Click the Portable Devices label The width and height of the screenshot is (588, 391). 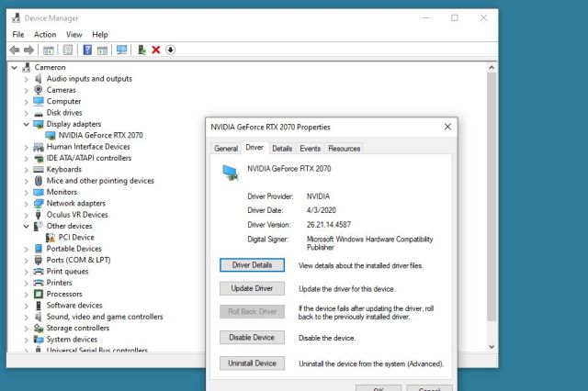73,249
